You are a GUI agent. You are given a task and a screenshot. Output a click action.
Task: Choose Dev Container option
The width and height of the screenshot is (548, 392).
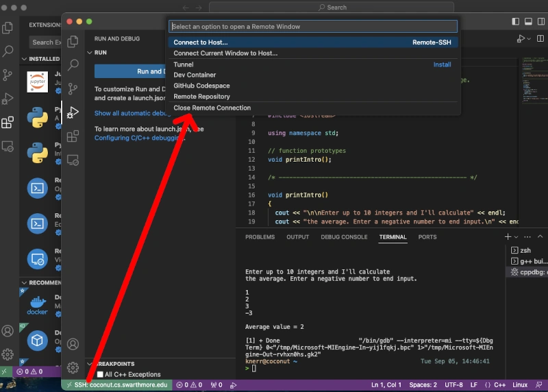coord(313,75)
